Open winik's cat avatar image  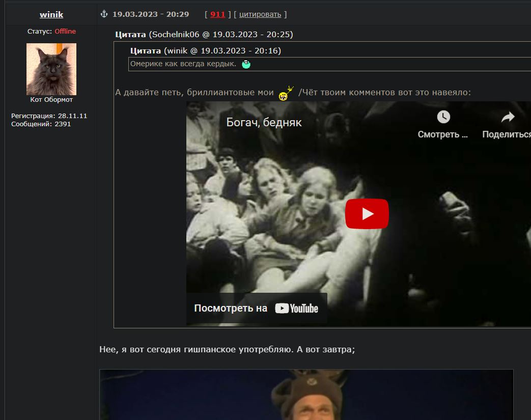coord(51,69)
